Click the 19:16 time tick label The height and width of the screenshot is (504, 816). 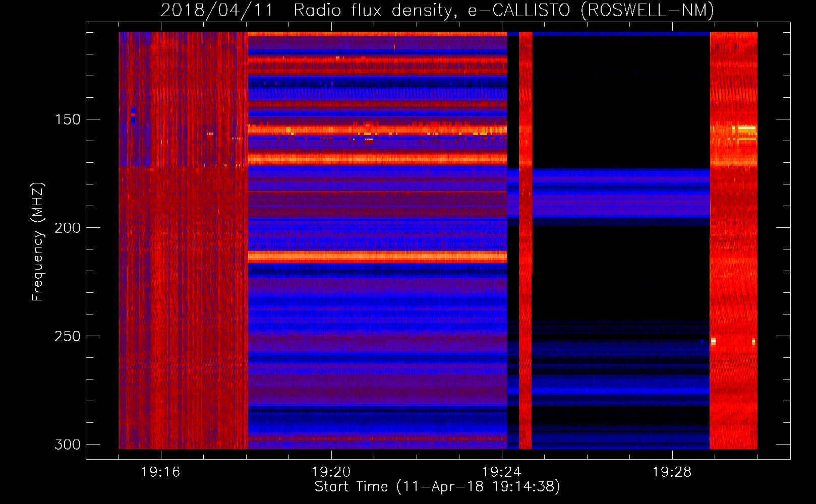(x=161, y=472)
